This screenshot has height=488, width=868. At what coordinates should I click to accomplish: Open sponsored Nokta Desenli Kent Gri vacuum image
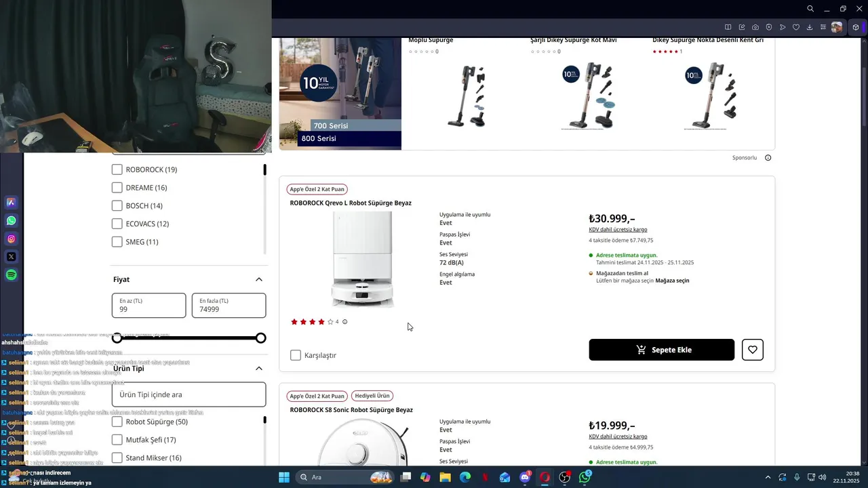point(711,96)
